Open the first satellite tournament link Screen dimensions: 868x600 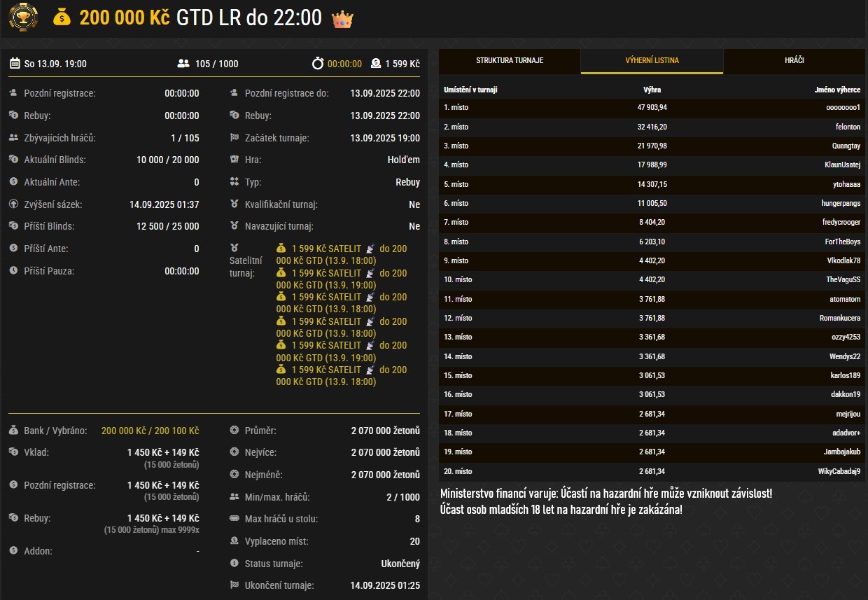342,255
